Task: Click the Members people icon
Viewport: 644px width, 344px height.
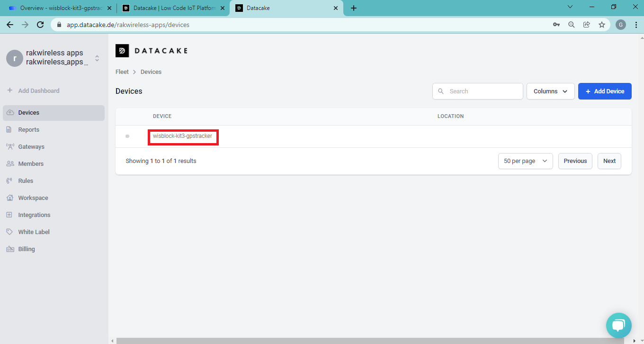Action: [x=9, y=163]
